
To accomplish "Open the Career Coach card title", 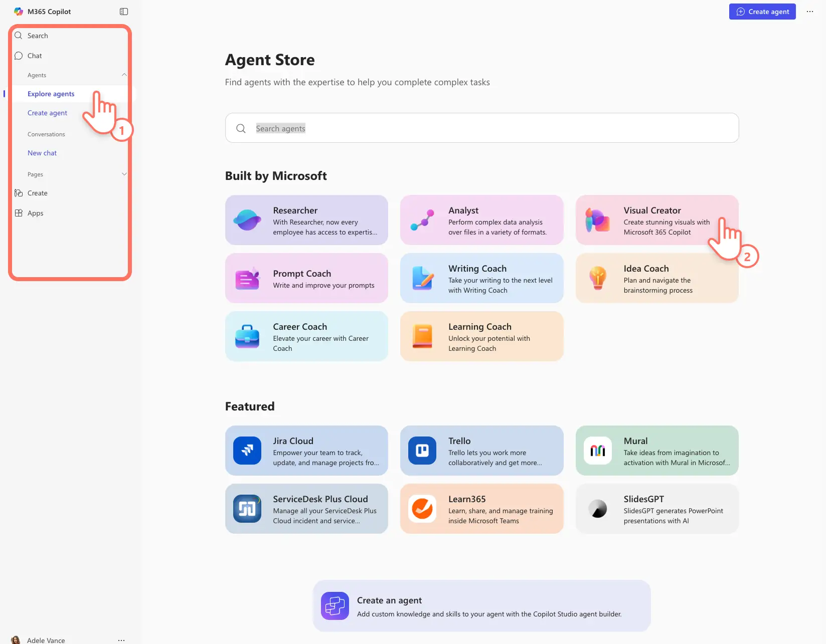I will [300, 327].
